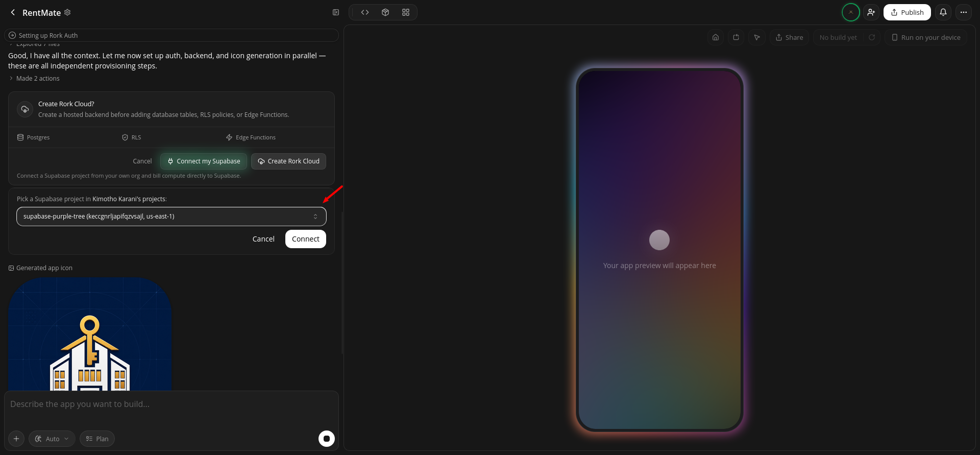
Task: Expand the Made 2 actions row
Action: coord(34,78)
